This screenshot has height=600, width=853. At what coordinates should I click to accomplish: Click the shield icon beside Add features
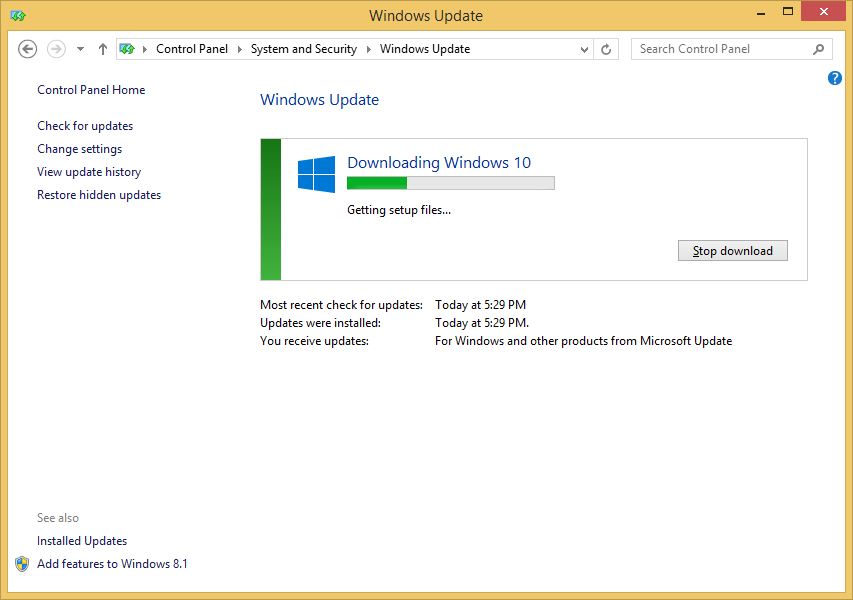[22, 564]
